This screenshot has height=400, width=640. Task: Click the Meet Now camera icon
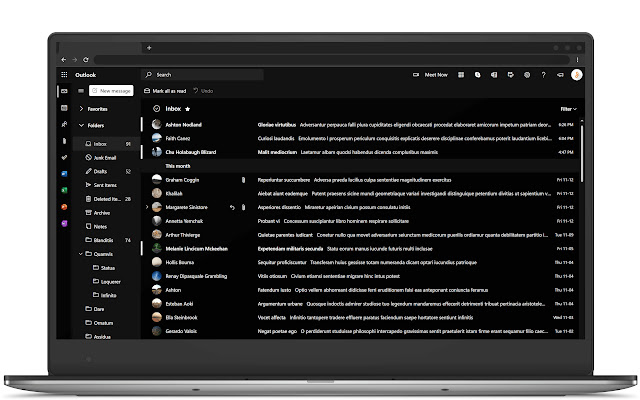416,75
